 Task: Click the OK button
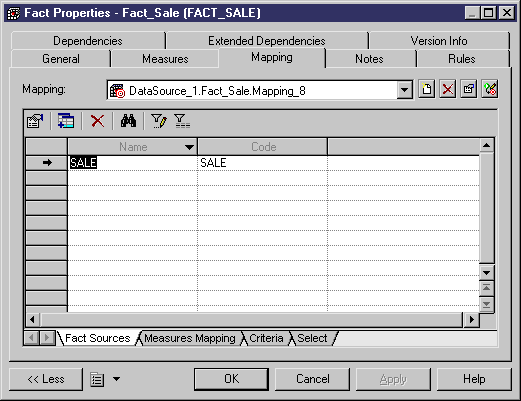(x=231, y=379)
